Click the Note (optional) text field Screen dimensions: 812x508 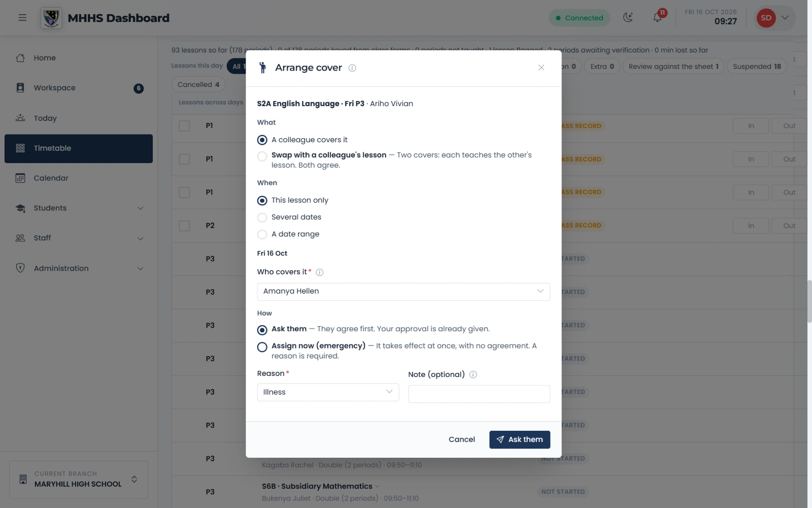pyautogui.click(x=479, y=394)
